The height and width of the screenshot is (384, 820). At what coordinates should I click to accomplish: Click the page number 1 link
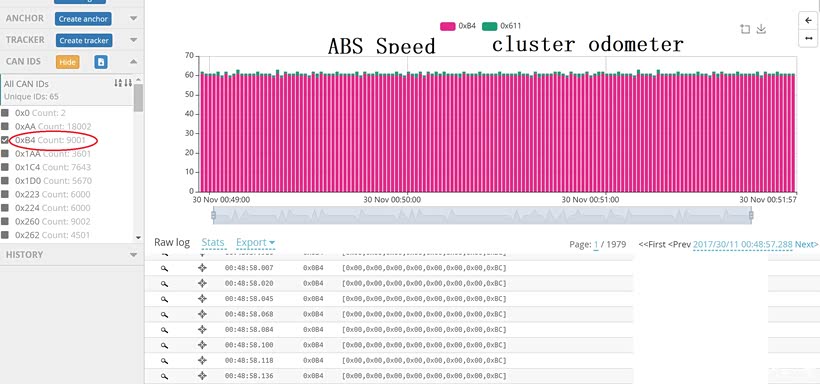(596, 244)
